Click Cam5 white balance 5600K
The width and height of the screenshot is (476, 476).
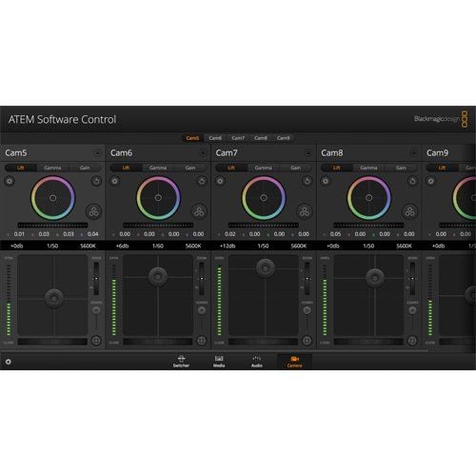(x=88, y=246)
